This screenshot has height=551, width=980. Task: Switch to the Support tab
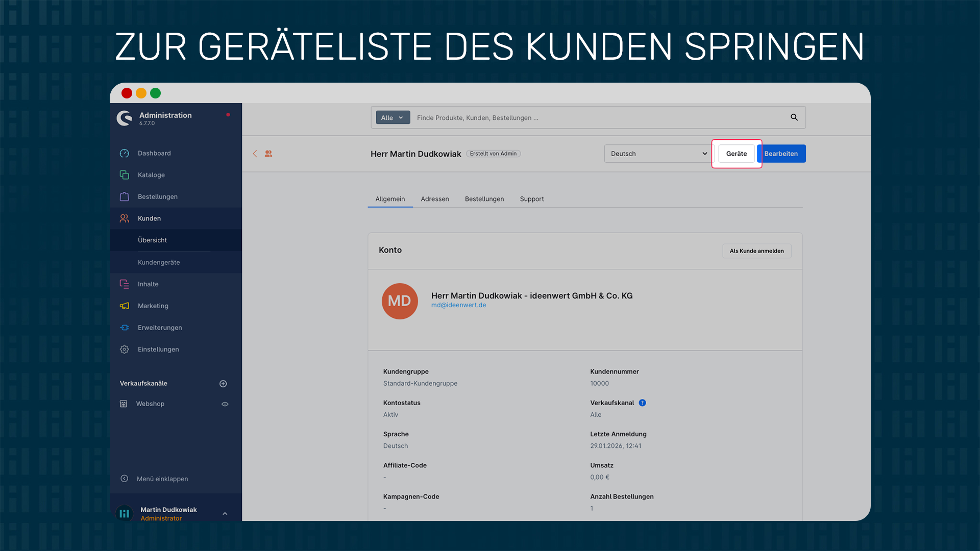tap(531, 199)
